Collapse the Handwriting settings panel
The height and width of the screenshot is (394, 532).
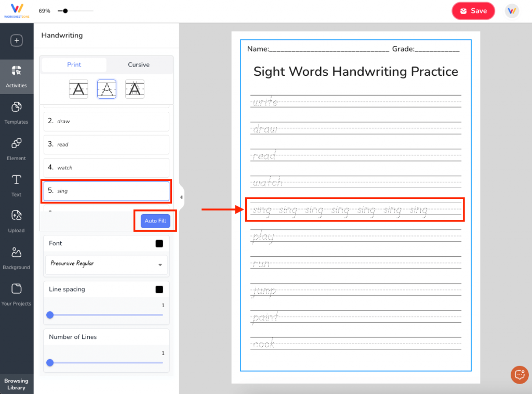pos(180,197)
